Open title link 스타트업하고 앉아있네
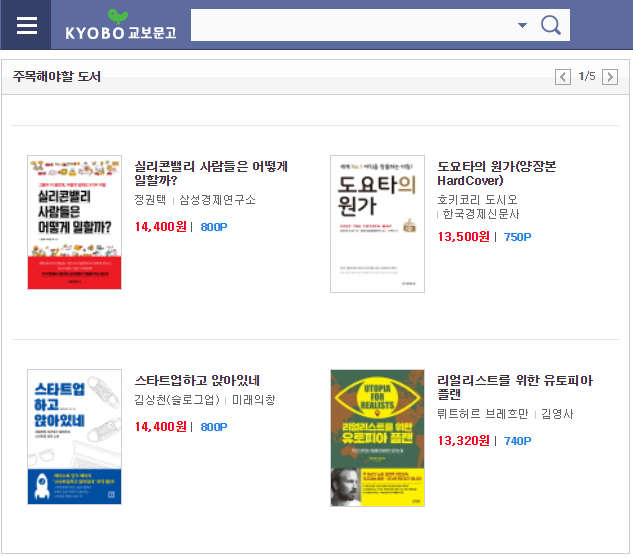Screen dimensions: 633x557 [x=197, y=380]
